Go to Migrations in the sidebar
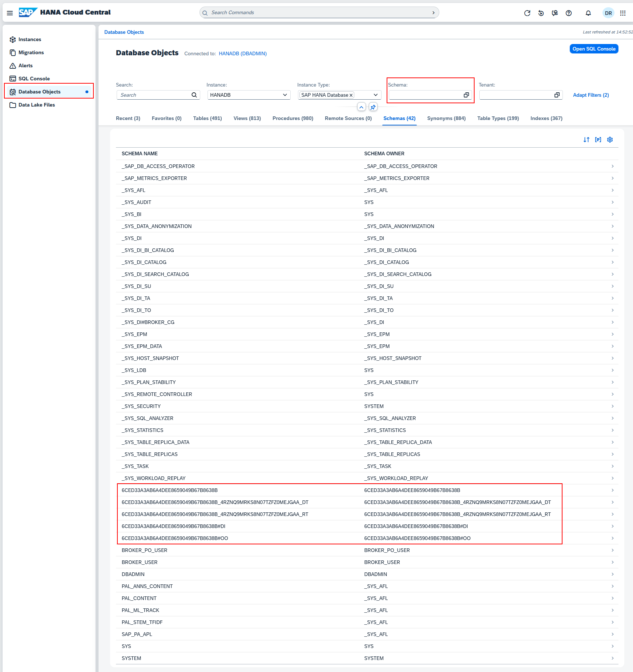This screenshot has width=633, height=672. tap(49, 52)
